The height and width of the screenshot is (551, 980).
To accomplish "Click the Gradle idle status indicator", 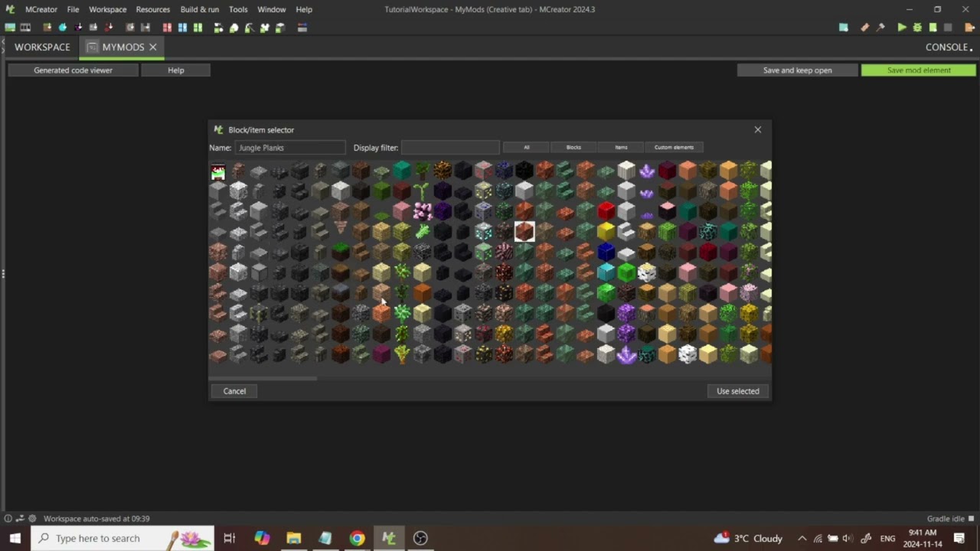I will click(x=951, y=518).
